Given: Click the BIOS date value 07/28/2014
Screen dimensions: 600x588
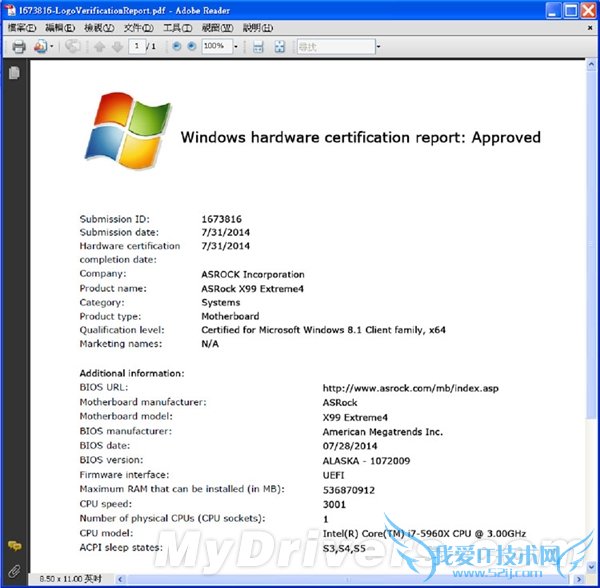Looking at the screenshot, I should 350,446.
